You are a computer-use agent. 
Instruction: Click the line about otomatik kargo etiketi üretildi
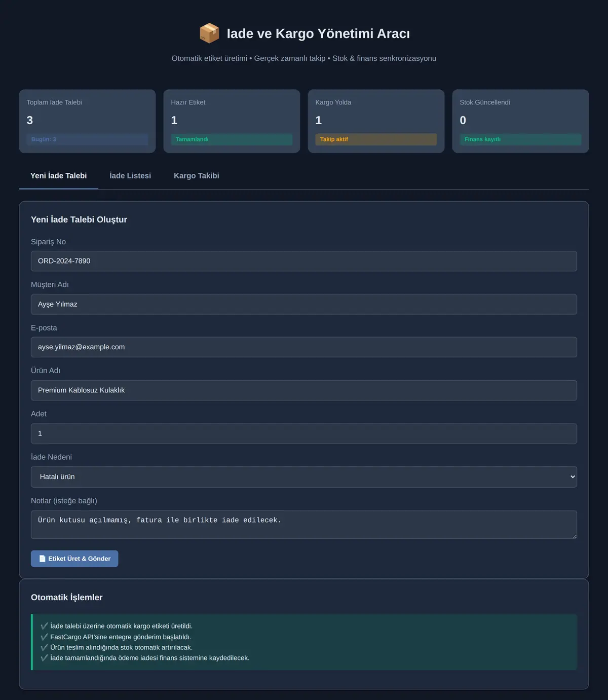point(117,626)
